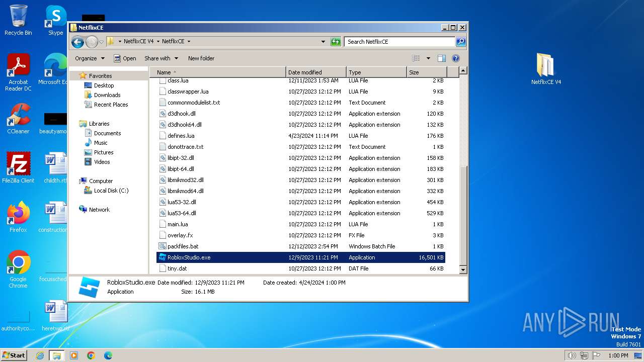Select the packfiles.bat file icon
The image size is (644, 362).
(163, 246)
